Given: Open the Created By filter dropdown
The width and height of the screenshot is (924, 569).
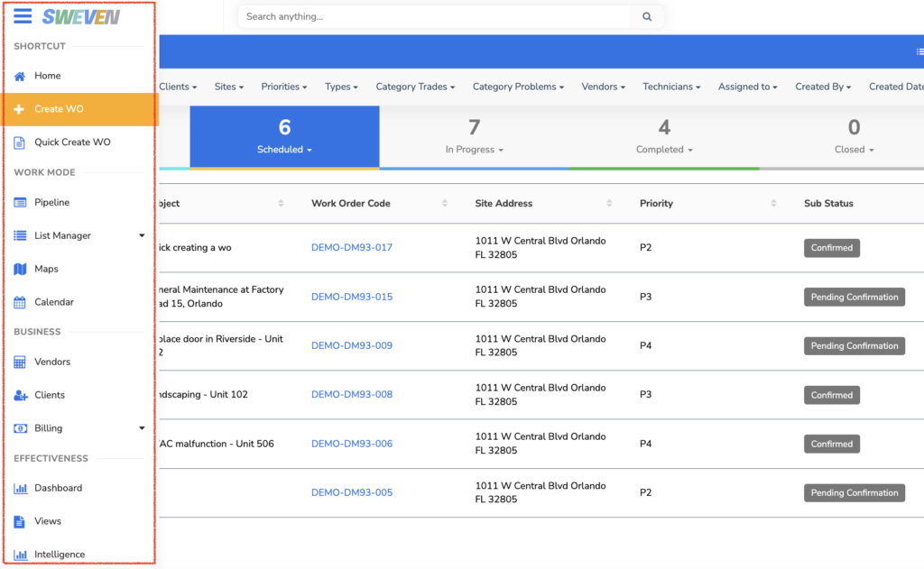Looking at the screenshot, I should point(823,87).
